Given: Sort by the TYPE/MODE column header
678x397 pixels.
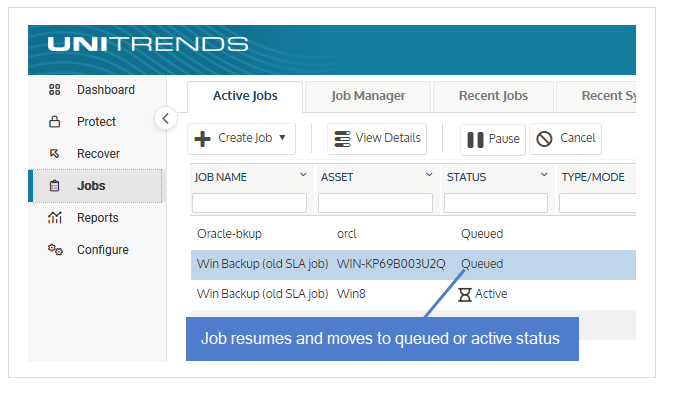Looking at the screenshot, I should (593, 177).
